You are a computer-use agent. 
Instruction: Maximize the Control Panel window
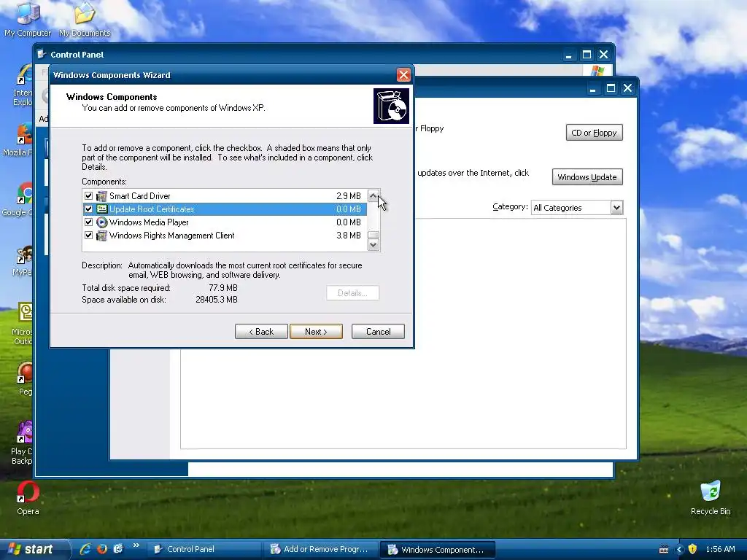pyautogui.click(x=587, y=54)
